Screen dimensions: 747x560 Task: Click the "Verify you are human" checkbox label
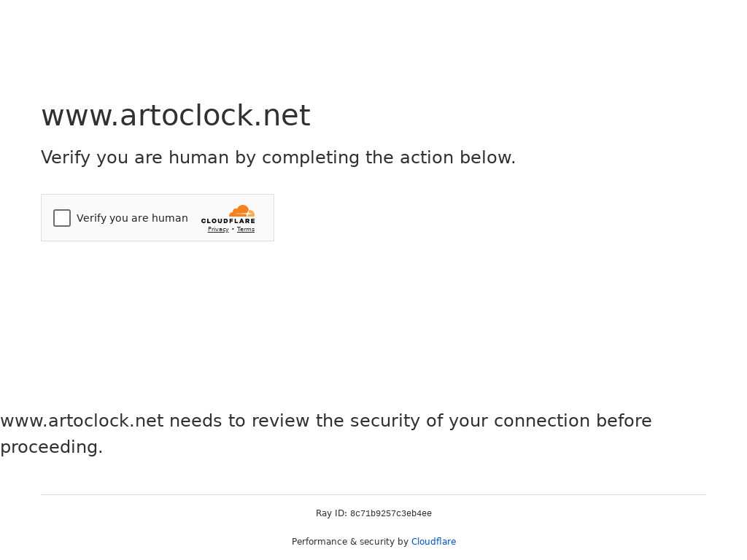coord(132,218)
